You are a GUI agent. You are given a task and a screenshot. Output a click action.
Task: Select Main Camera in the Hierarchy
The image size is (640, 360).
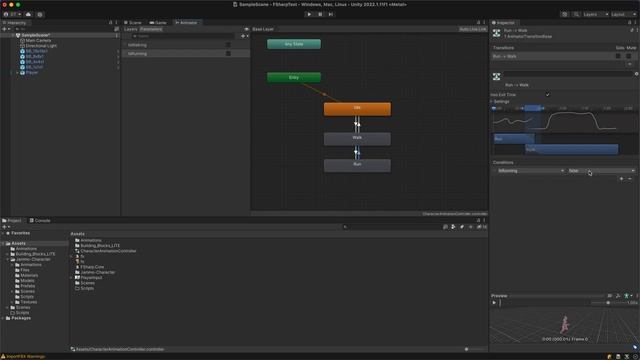point(38,40)
